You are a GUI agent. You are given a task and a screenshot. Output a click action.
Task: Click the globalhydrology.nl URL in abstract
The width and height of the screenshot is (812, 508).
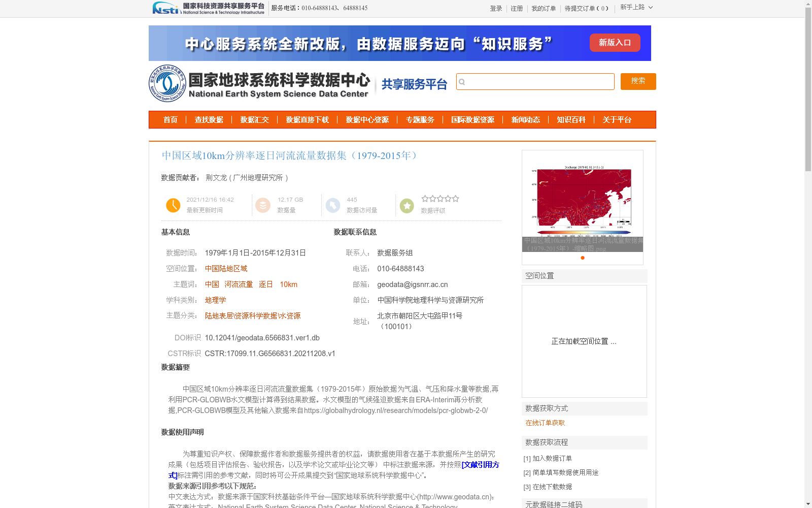pos(396,410)
